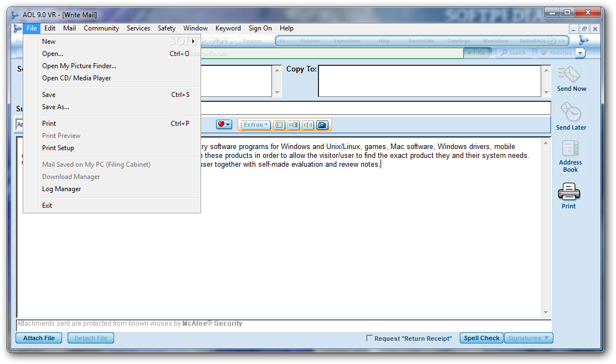Click the speaker sound icon in Extras bar

pyautogui.click(x=308, y=125)
